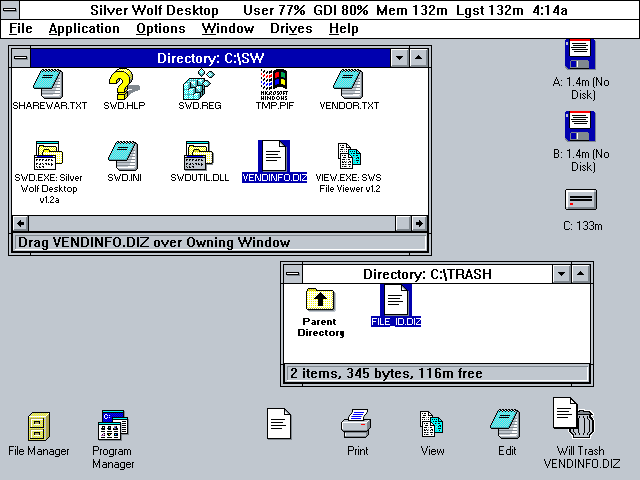Open the C:\SW window control menu box
Screen dimensions: 640x480
[x=20, y=58]
